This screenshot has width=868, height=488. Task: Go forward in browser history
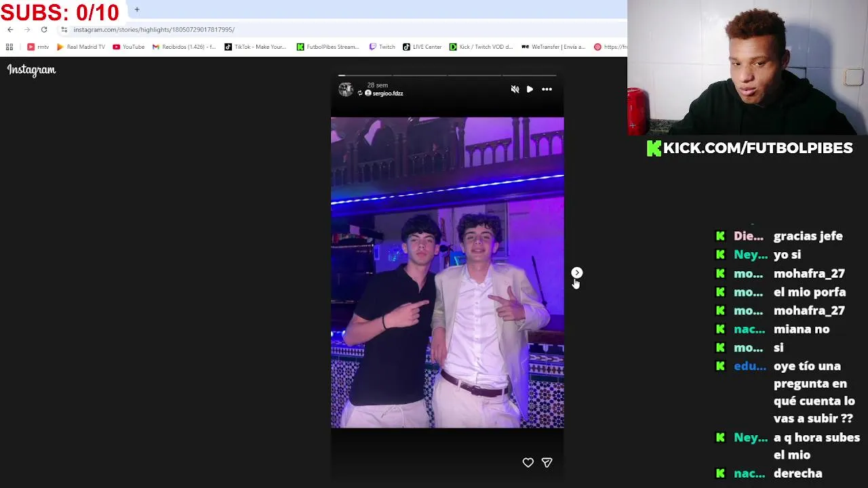click(27, 30)
